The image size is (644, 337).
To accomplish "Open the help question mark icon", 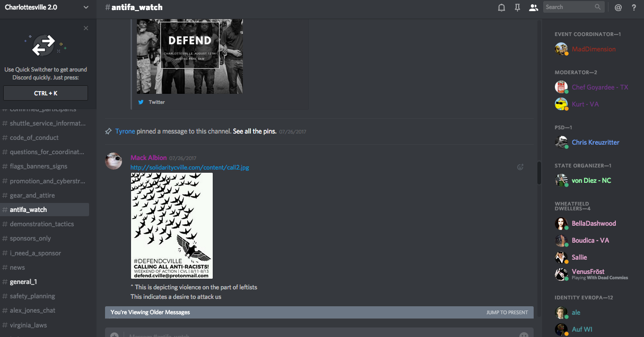I will pos(634,7).
